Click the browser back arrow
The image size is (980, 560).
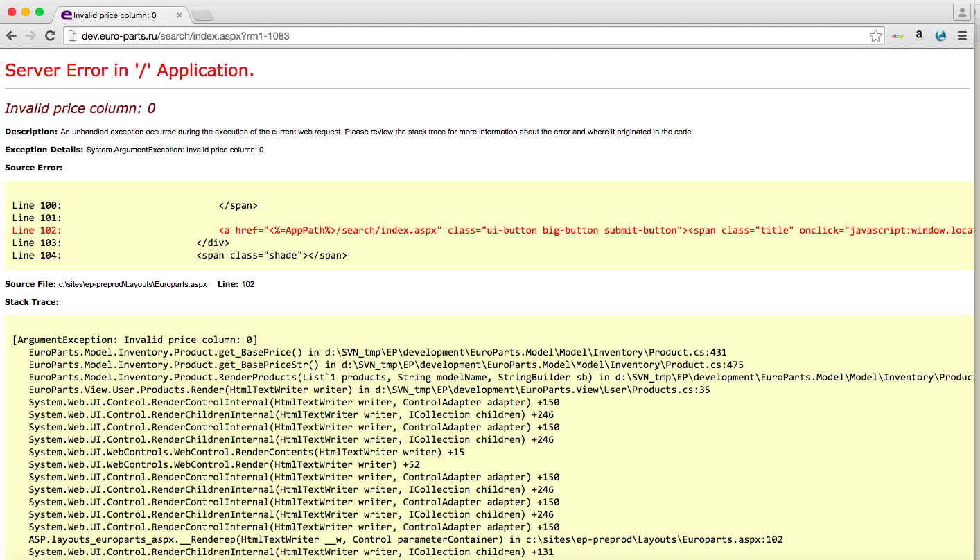click(12, 36)
